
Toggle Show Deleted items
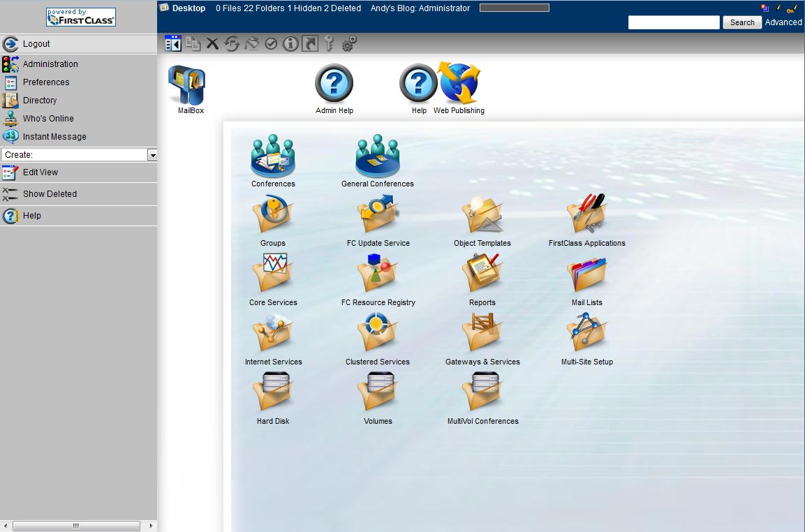click(50, 194)
